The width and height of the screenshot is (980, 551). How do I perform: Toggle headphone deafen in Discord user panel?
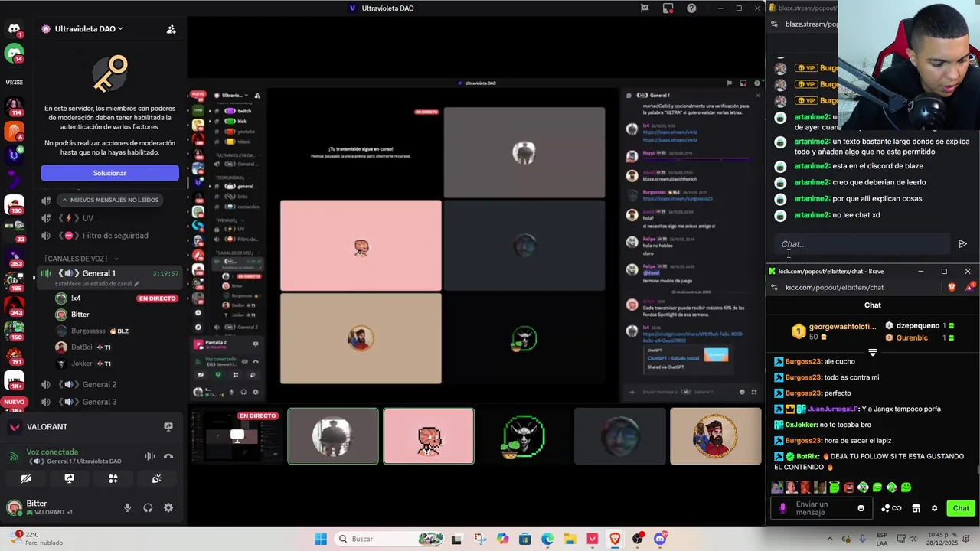tap(148, 507)
